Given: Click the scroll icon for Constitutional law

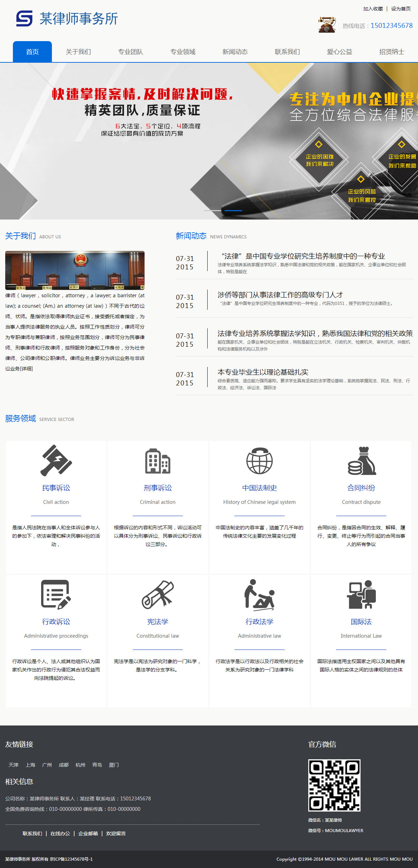Looking at the screenshot, I should coord(157,594).
